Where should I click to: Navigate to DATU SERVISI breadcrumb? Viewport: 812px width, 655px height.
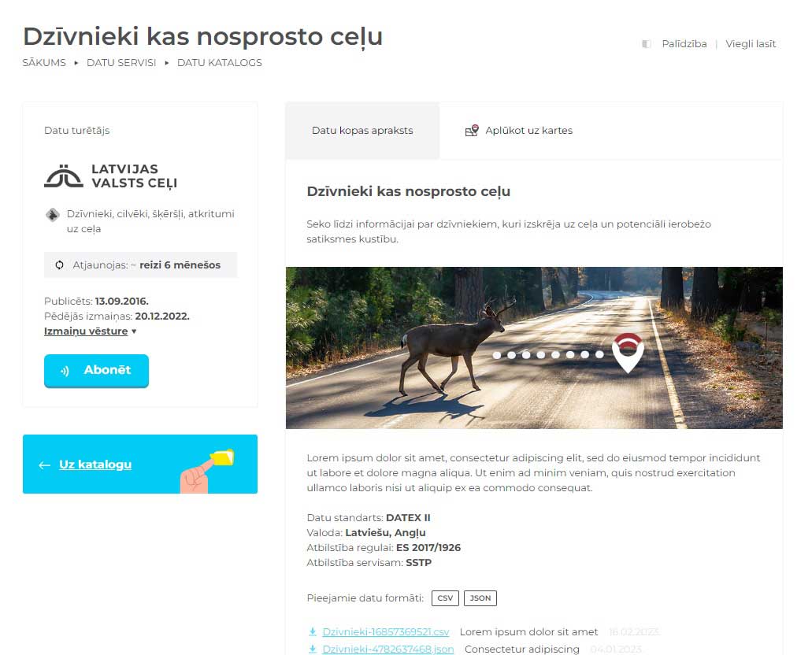[121, 63]
